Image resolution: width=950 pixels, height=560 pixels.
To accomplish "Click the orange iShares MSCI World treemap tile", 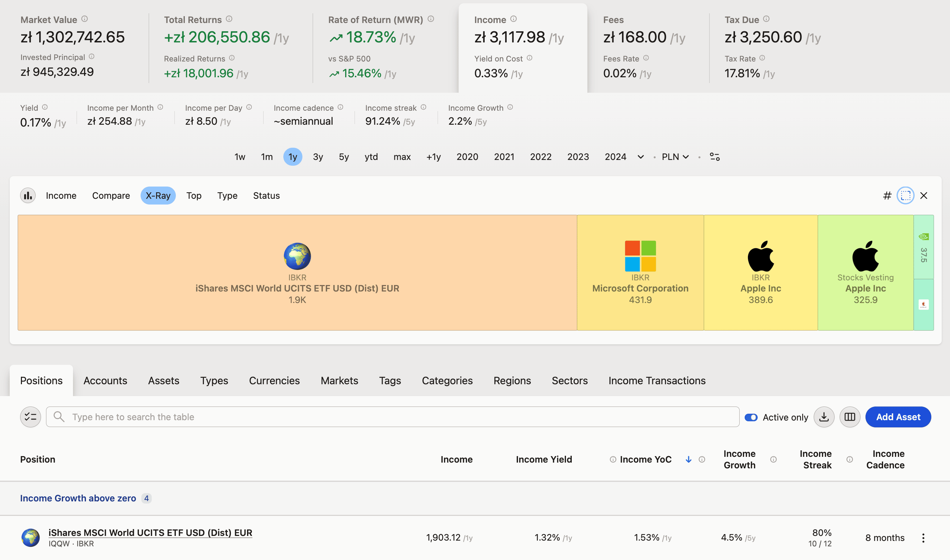I will 297,273.
